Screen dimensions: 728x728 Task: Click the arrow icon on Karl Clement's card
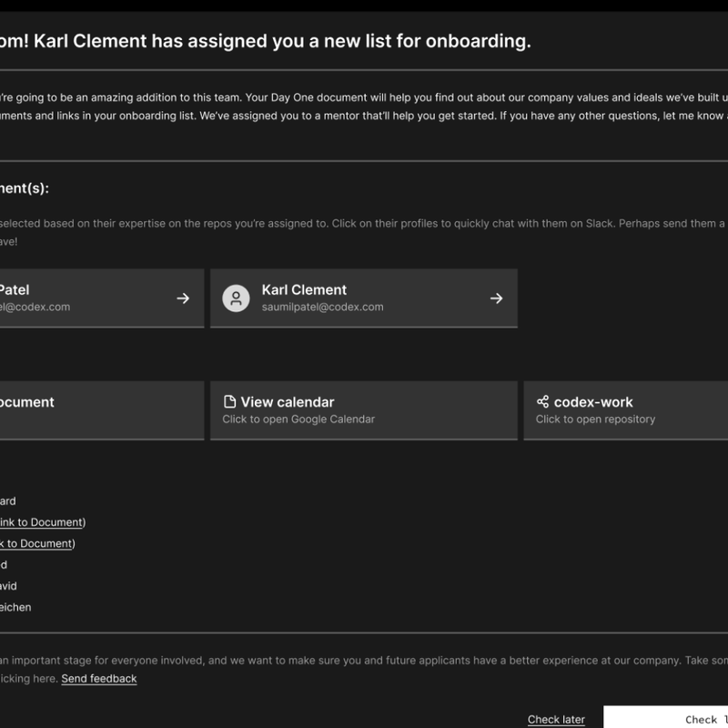click(496, 298)
